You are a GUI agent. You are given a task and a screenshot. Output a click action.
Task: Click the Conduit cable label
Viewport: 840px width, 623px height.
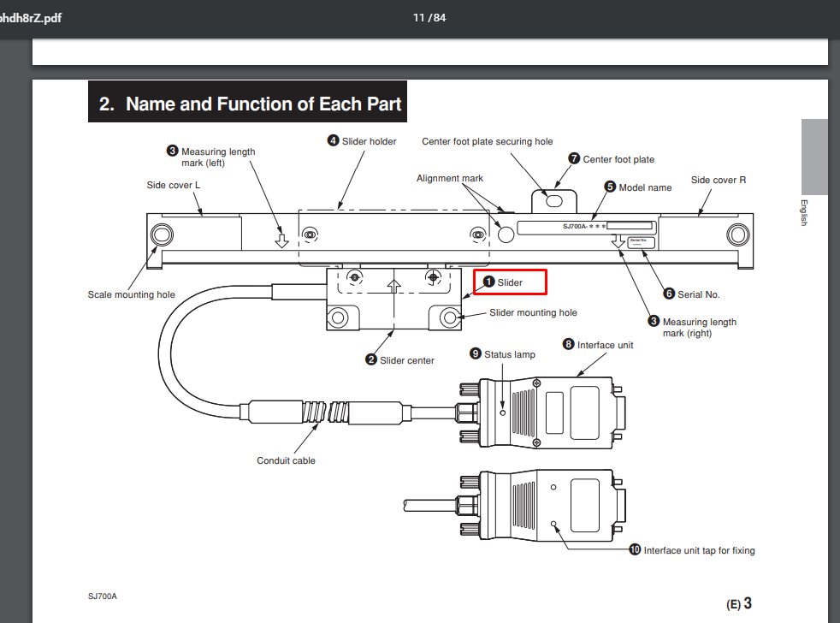click(286, 460)
